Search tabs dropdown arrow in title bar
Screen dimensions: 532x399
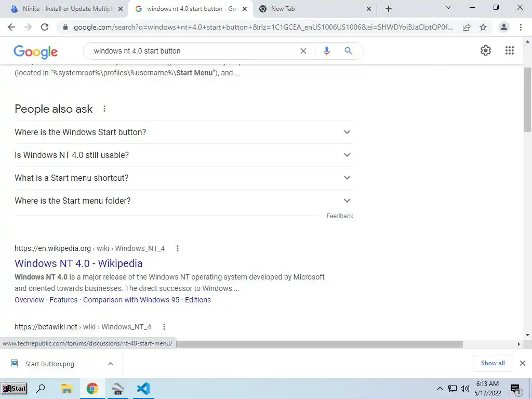pos(448,7)
